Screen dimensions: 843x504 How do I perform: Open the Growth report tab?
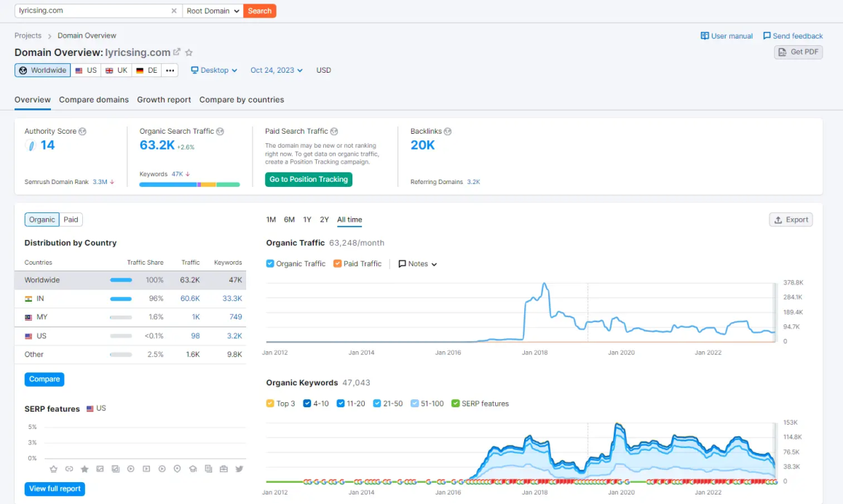pyautogui.click(x=164, y=100)
